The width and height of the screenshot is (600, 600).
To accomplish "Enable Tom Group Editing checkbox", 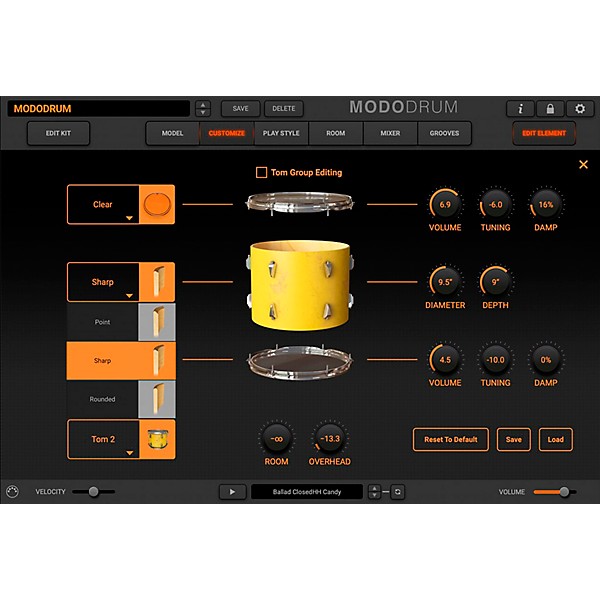I will point(261,172).
